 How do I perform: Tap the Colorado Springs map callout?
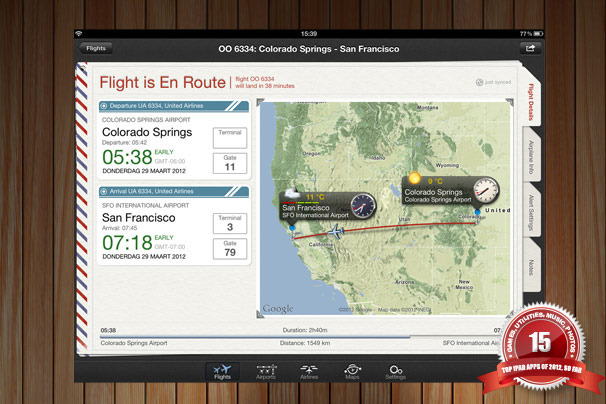(x=450, y=191)
